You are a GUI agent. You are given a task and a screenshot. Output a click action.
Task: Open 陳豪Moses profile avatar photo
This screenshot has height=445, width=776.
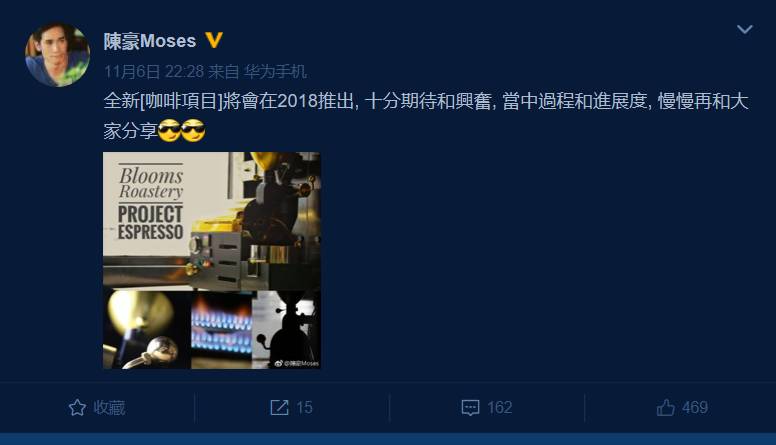point(57,54)
